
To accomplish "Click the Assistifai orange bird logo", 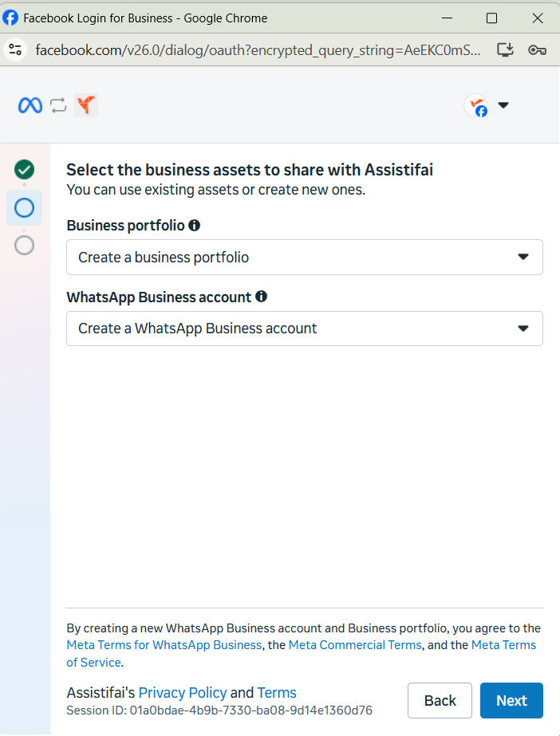I will [x=86, y=105].
